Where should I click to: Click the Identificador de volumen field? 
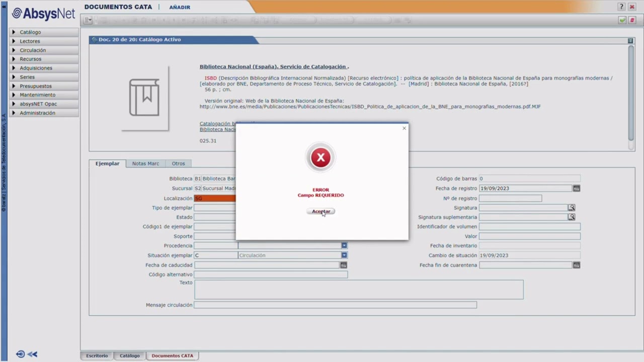pos(529,227)
